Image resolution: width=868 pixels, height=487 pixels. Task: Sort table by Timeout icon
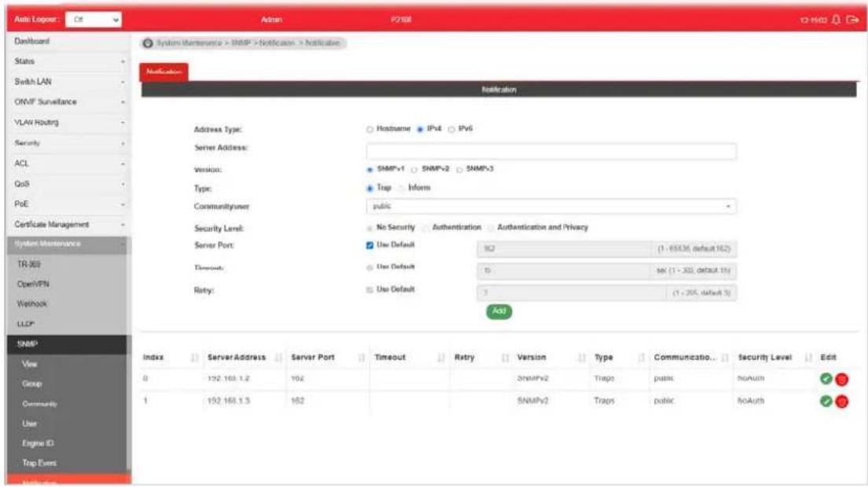(441, 357)
